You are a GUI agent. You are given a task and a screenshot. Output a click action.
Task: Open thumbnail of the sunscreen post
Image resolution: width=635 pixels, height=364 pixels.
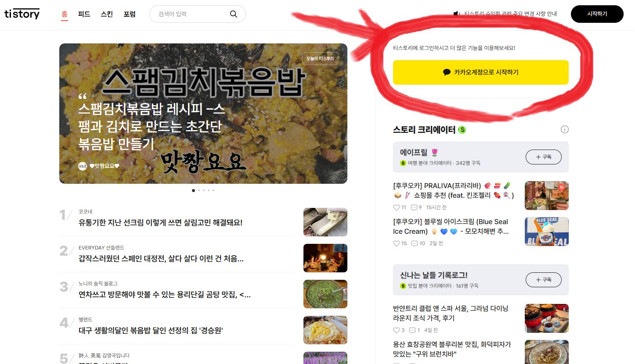click(x=325, y=222)
